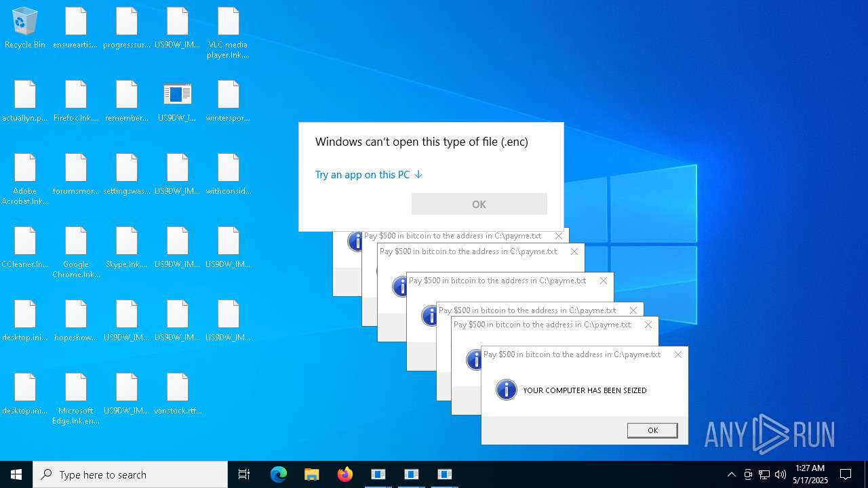
Task: Select the hopeshow... desktop file
Action: tap(76, 321)
